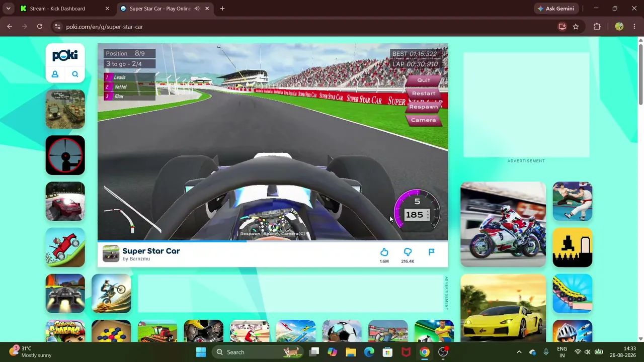Open the motorcycle racing game thumbnail
The width and height of the screenshot is (644, 362).
[503, 224]
